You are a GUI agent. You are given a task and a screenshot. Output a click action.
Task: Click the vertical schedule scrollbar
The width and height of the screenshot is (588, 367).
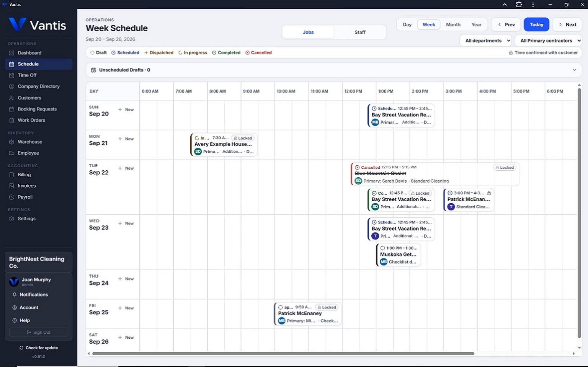(579, 213)
